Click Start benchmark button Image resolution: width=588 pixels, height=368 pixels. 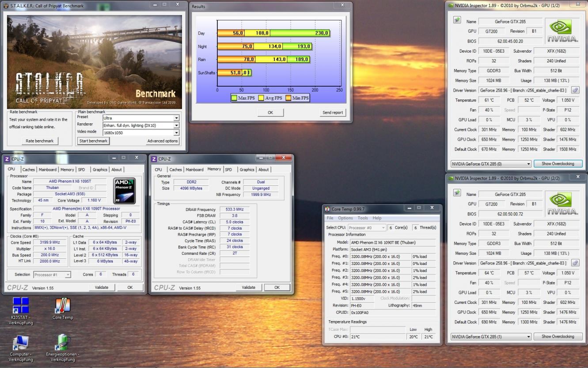[x=93, y=141]
